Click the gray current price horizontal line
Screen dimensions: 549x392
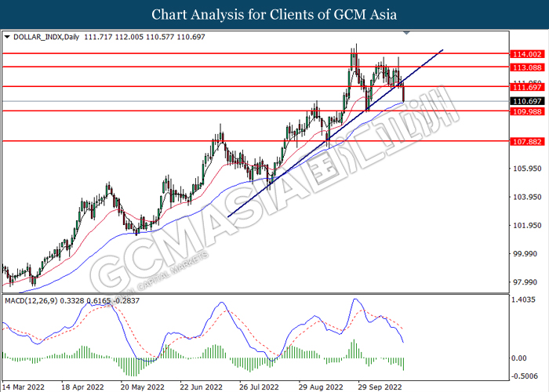click(x=256, y=101)
